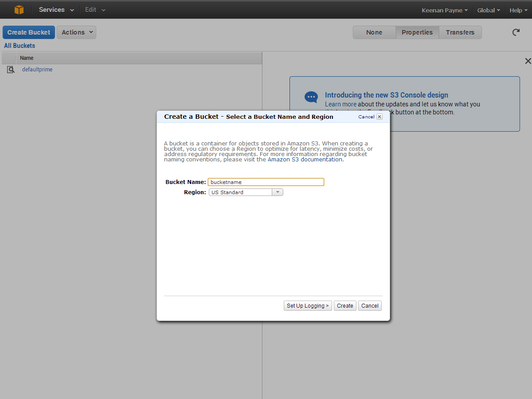Select the defaultprime bucket
This screenshot has height=399, width=532.
pyautogui.click(x=37, y=70)
